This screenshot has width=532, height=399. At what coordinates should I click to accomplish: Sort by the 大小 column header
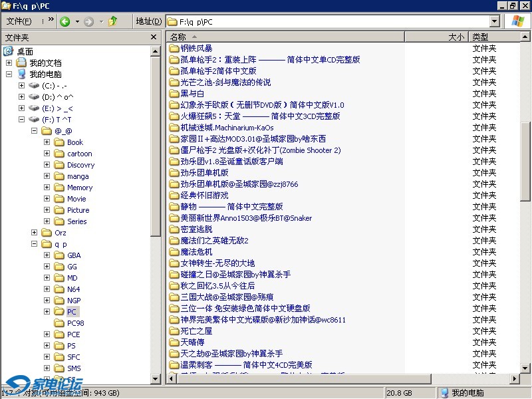click(437, 37)
